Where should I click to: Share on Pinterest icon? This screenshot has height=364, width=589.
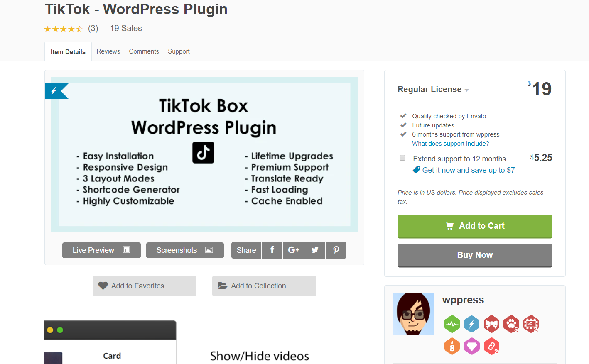click(336, 250)
